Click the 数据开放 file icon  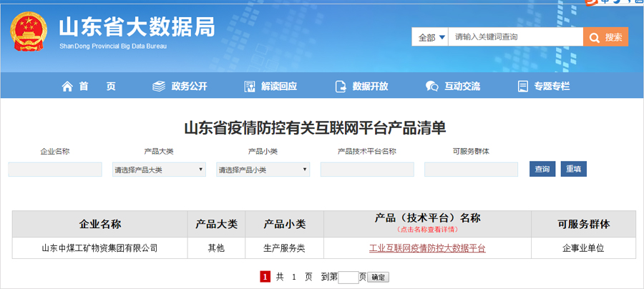click(x=341, y=86)
